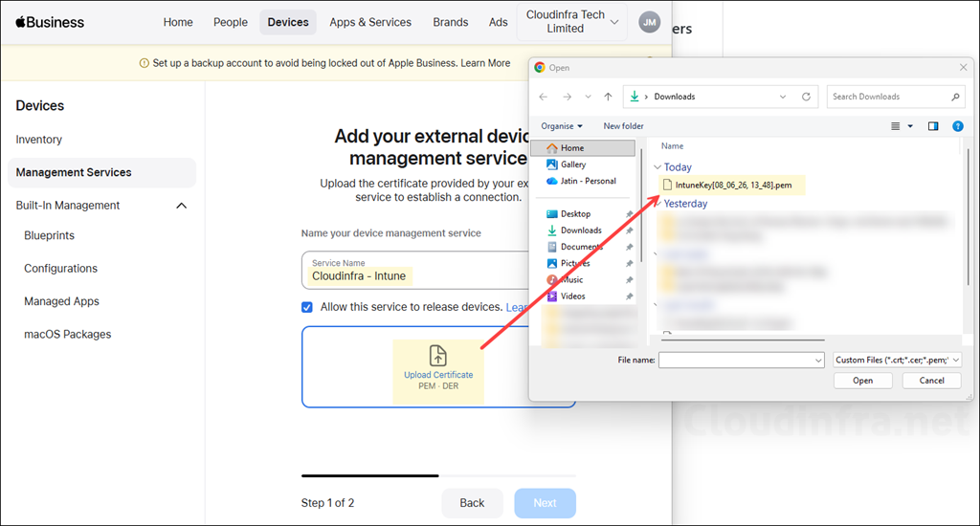The image size is (980, 526).
Task: Toggle Allow this service to release devices
Action: point(307,307)
